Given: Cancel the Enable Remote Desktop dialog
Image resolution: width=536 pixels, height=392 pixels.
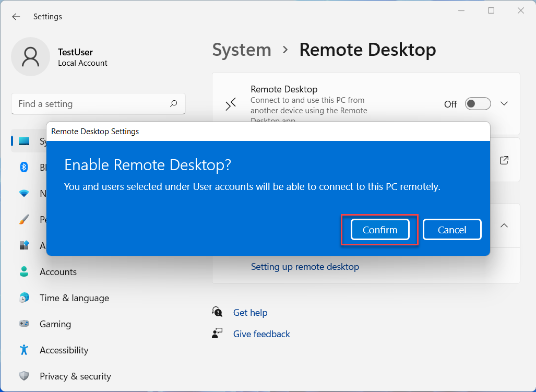Looking at the screenshot, I should tap(452, 230).
